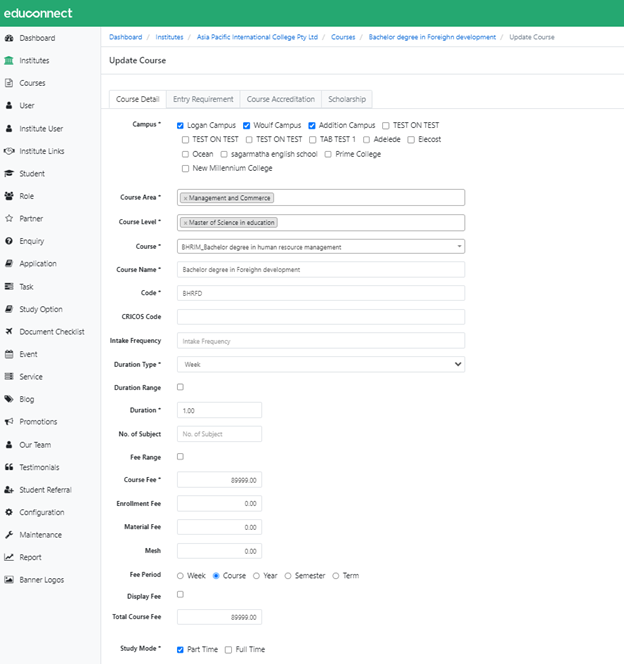The height and width of the screenshot is (664, 624).
Task: Click the Courses document icon
Action: [x=9, y=83]
